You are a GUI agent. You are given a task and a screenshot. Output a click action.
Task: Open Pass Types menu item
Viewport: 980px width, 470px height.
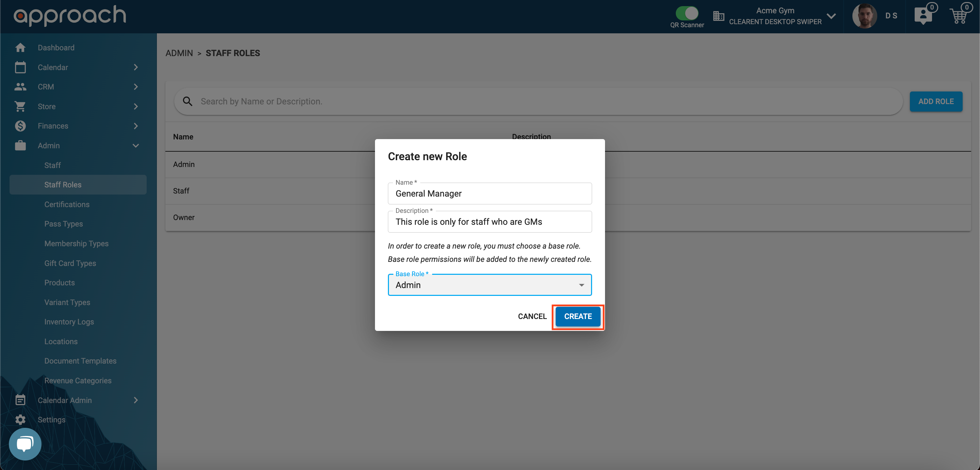(64, 224)
